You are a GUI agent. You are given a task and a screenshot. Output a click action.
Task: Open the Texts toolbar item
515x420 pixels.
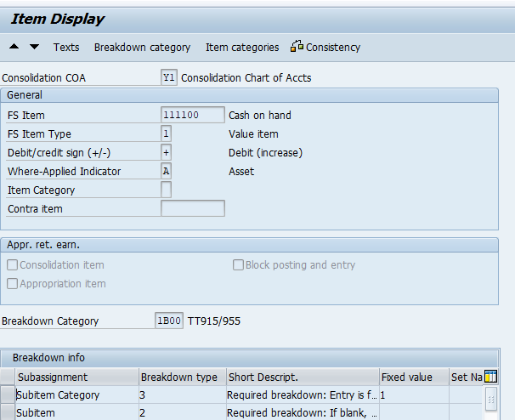[x=66, y=47]
